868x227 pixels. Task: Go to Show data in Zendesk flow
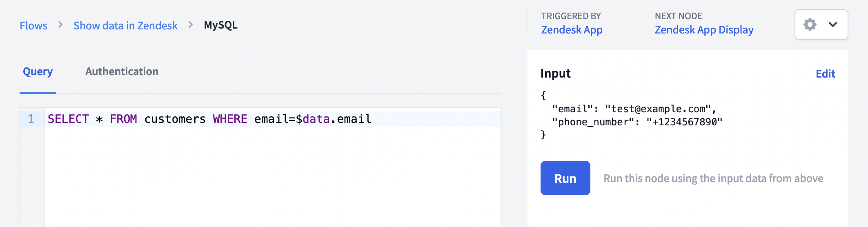[x=125, y=25]
